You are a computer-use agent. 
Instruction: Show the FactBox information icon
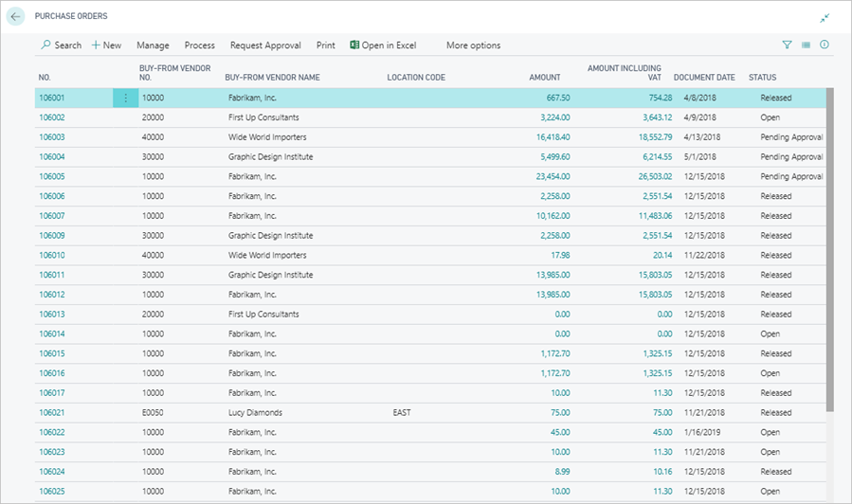[825, 45]
